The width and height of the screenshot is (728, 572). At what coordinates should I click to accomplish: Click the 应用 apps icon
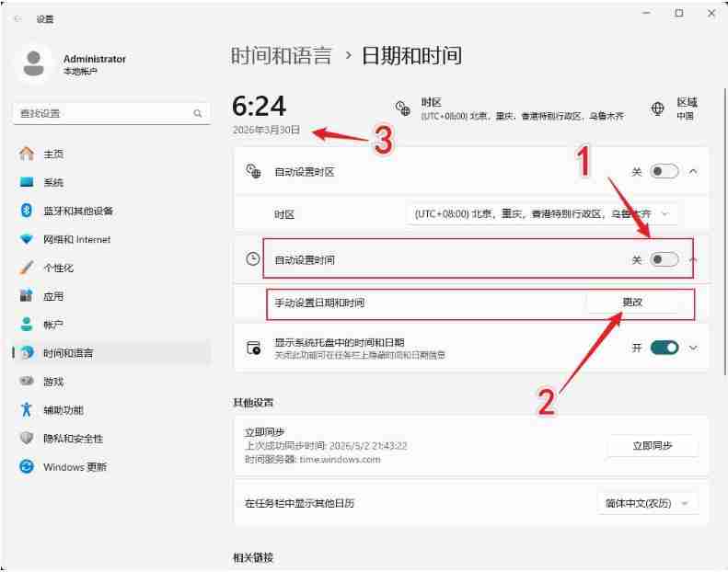pos(27,295)
